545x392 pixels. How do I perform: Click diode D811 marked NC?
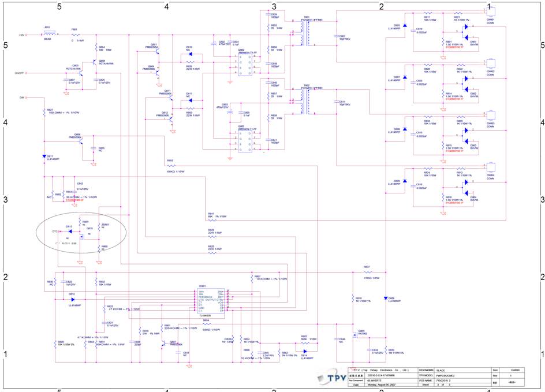point(190,101)
